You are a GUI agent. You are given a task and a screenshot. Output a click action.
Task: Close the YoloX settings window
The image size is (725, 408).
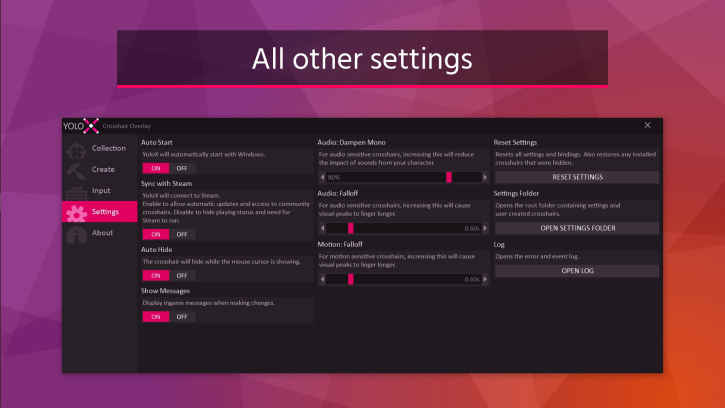click(x=647, y=125)
